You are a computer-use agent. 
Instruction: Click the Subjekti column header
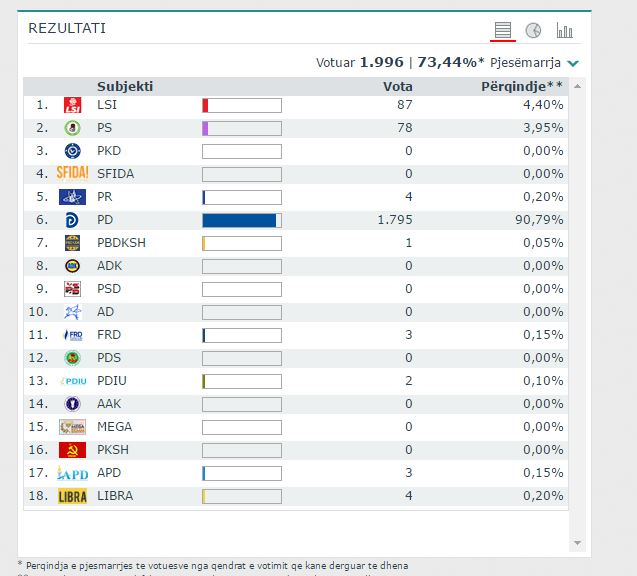point(125,87)
